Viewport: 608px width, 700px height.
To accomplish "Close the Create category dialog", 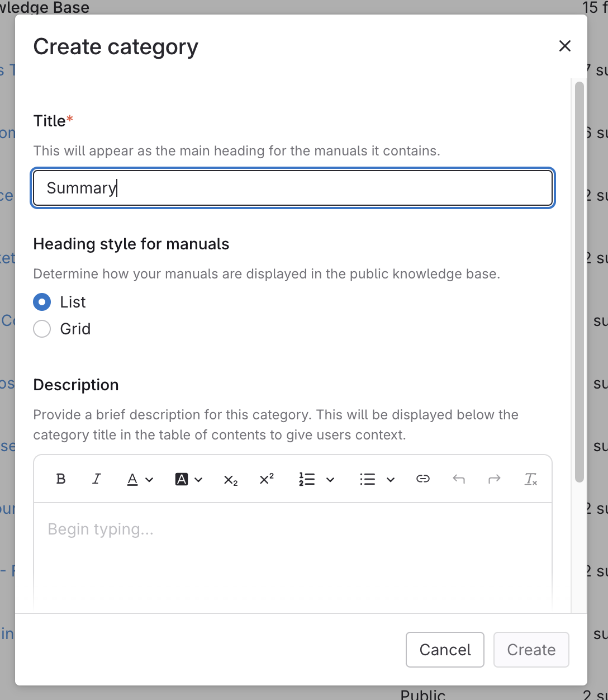I will (x=565, y=46).
